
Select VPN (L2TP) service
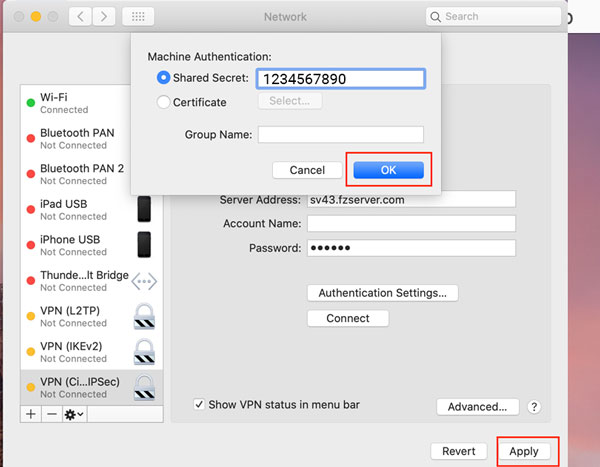[x=92, y=316]
